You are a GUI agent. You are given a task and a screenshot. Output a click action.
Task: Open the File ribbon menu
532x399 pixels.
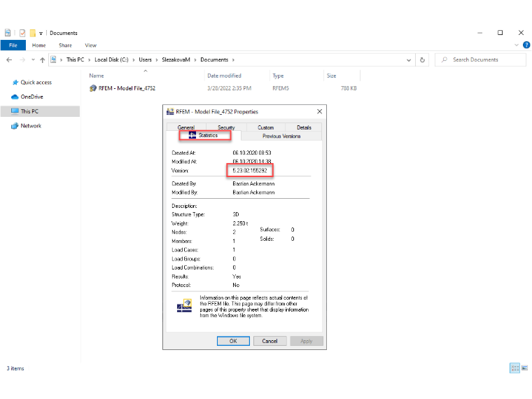click(13, 45)
